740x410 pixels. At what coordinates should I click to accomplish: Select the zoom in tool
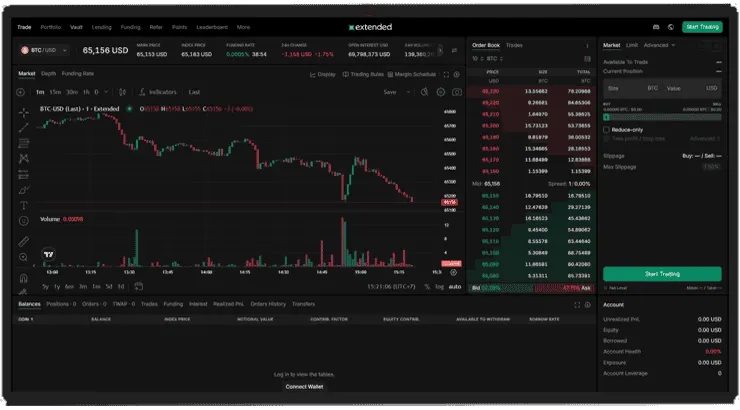tap(24, 257)
